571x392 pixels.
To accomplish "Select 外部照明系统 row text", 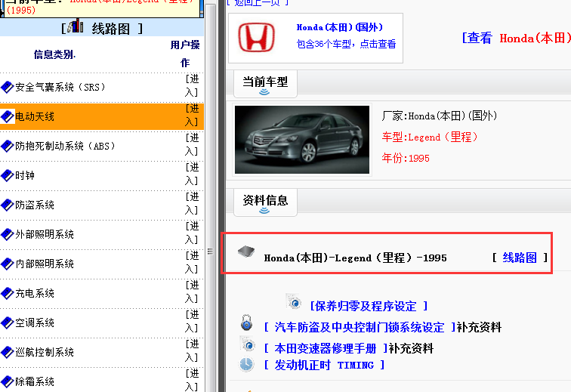I will [x=45, y=234].
